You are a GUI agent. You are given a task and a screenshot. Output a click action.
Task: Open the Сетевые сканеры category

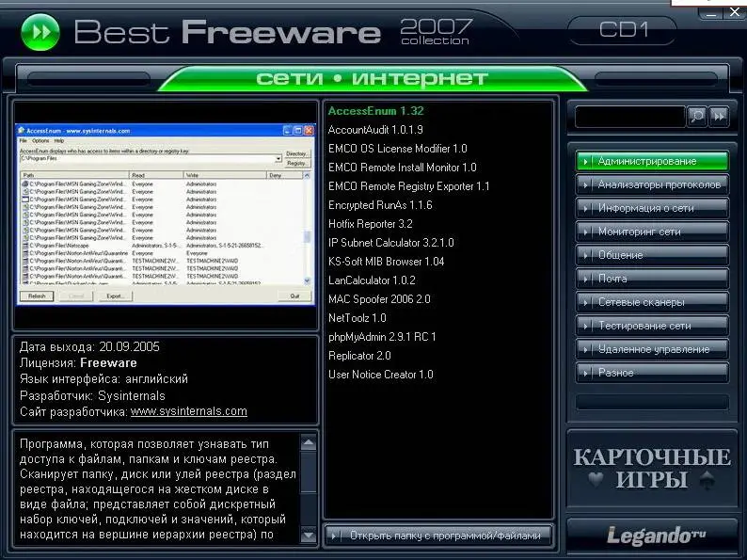coord(652,302)
